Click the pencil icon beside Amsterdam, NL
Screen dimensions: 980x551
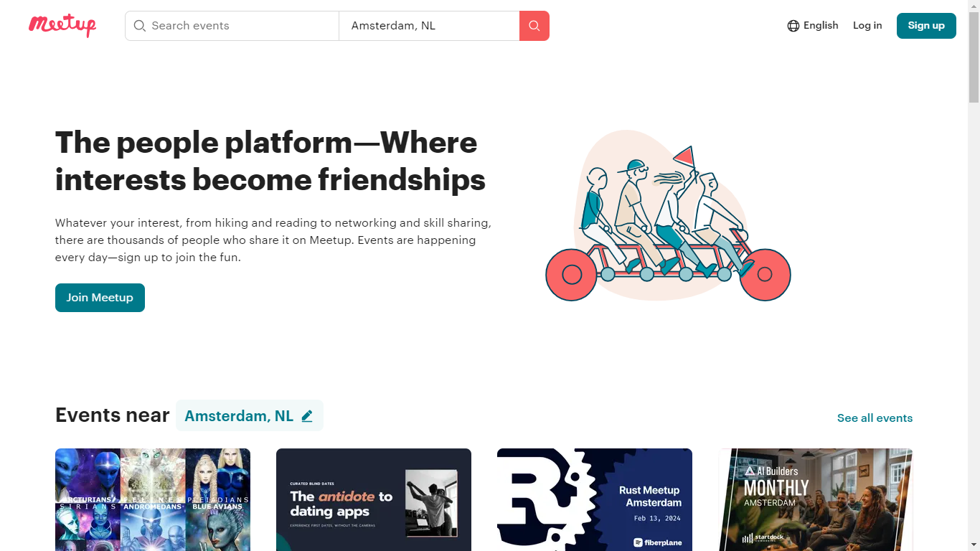click(x=307, y=416)
